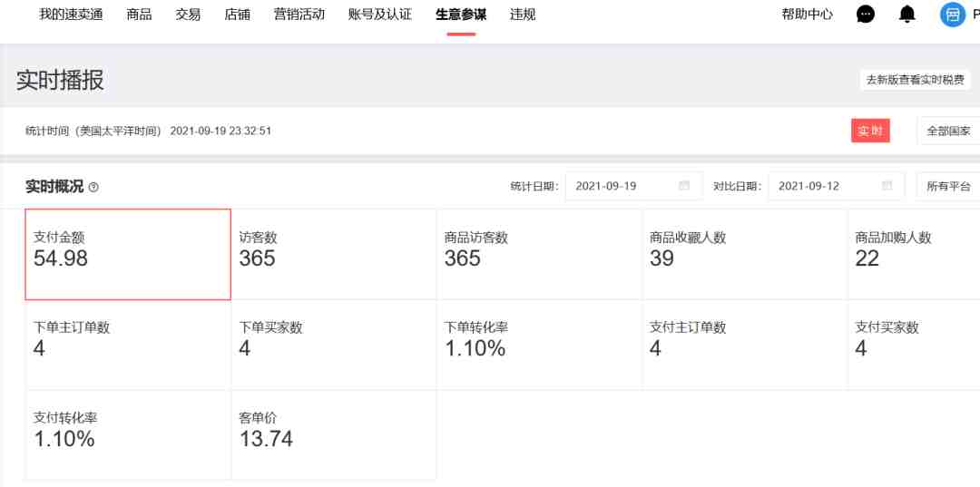Image resolution: width=980 pixels, height=487 pixels.
Task: Open the 店铺 menu
Action: (238, 15)
